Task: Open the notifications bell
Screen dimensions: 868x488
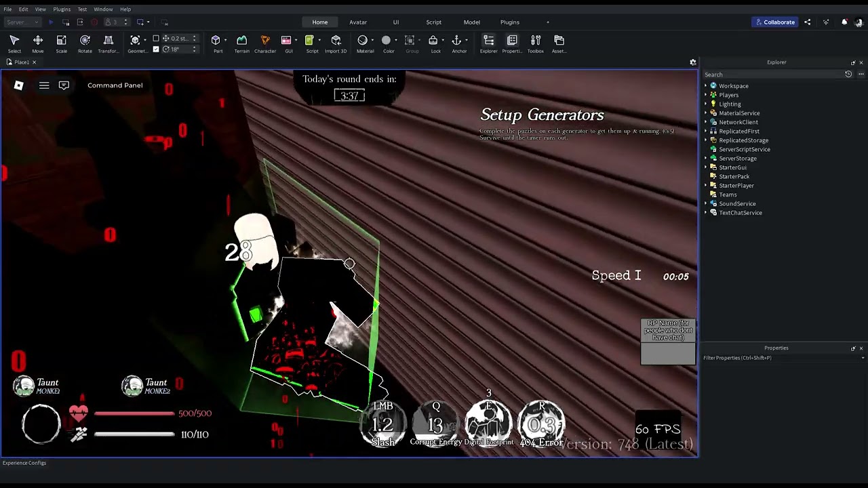Action: click(x=844, y=22)
